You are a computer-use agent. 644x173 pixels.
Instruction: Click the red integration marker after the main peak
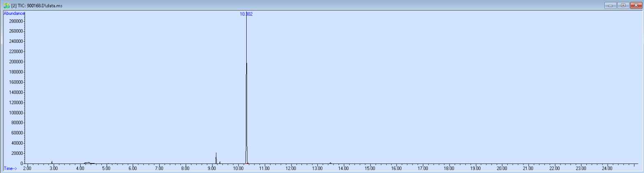[x=248, y=163]
